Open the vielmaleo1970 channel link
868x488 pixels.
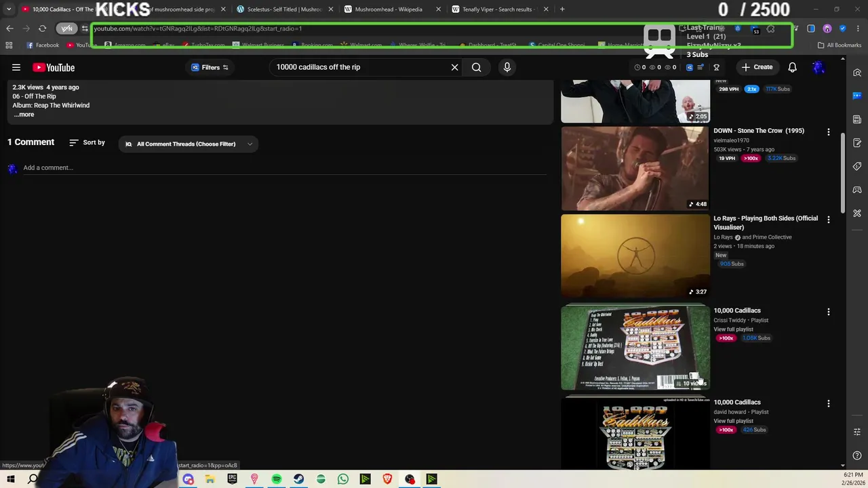tap(732, 140)
